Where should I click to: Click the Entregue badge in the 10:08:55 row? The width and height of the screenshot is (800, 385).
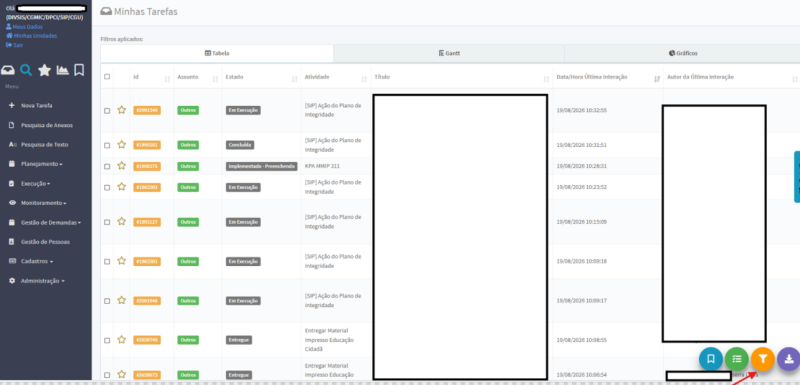(239, 340)
